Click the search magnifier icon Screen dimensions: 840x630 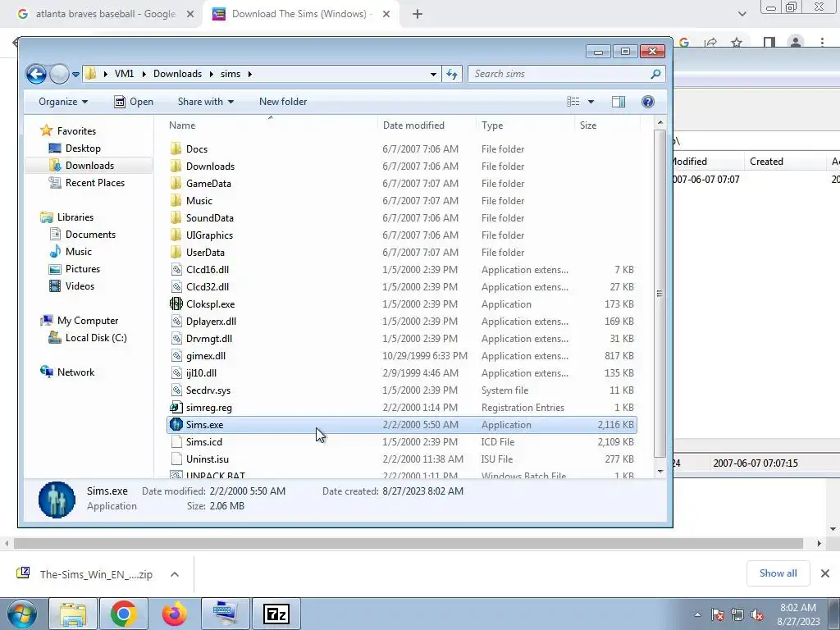pos(655,74)
